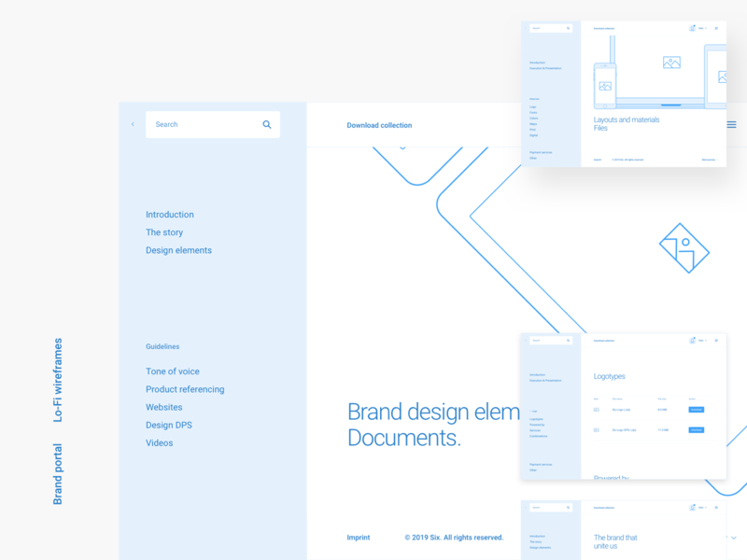747x560 pixels.
Task: Open the Imprint footer link
Action: coord(359,538)
